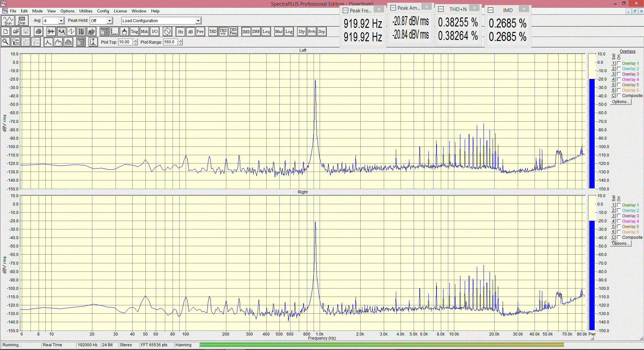Open the Load Configuration dropdown
The width and height of the screenshot is (644, 350).
(x=198, y=21)
